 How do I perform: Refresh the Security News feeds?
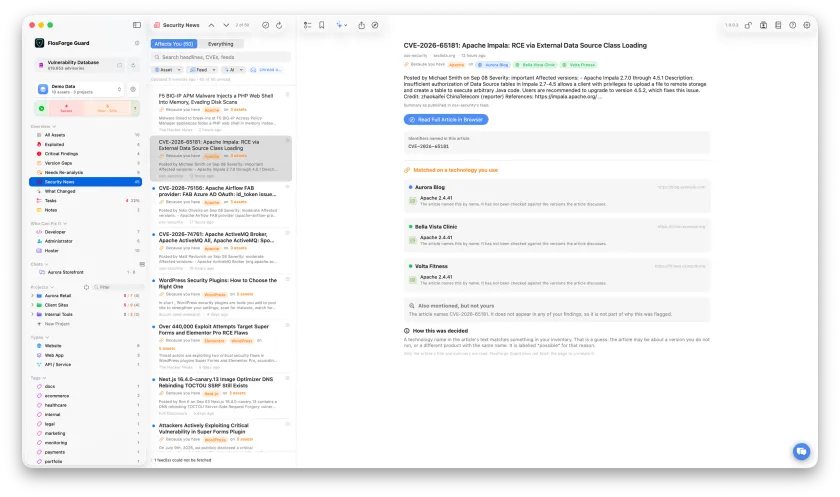(279, 25)
